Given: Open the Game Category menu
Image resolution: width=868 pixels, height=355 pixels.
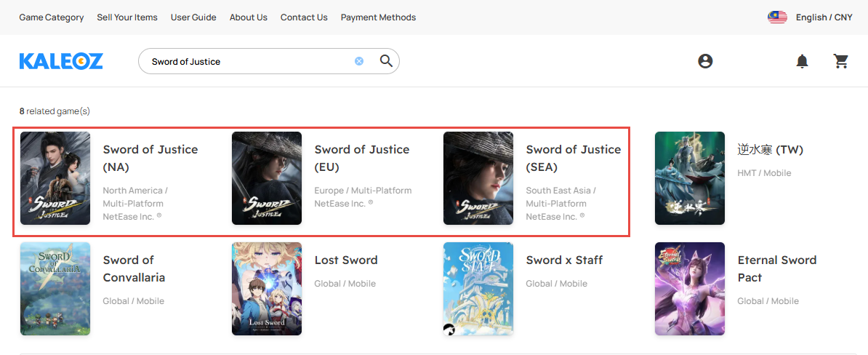Looking at the screenshot, I should (52, 17).
